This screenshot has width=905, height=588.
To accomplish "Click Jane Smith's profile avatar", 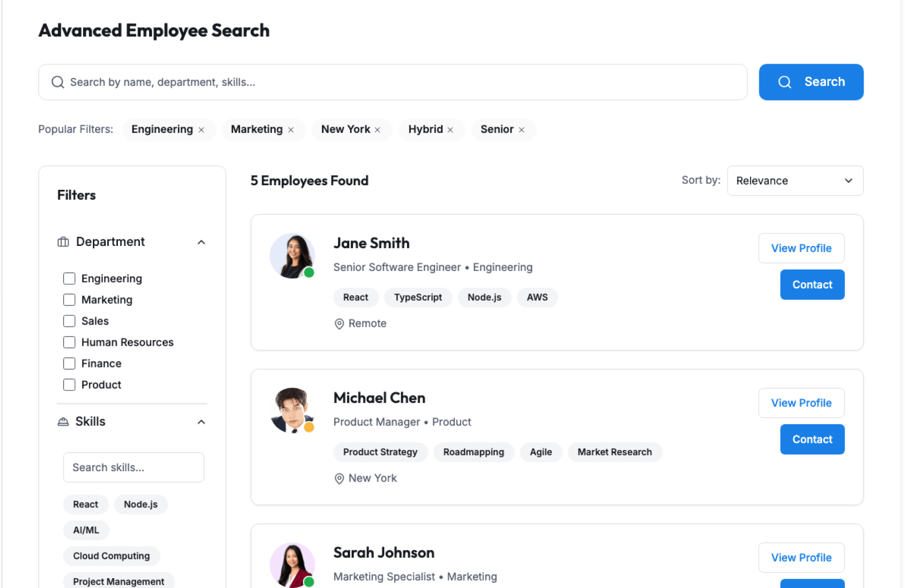I will tap(292, 256).
